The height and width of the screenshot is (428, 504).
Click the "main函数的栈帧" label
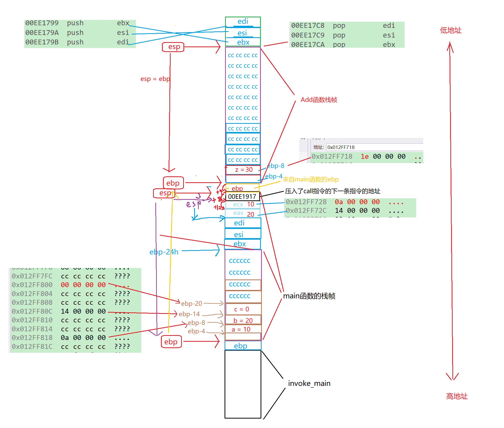(x=309, y=296)
